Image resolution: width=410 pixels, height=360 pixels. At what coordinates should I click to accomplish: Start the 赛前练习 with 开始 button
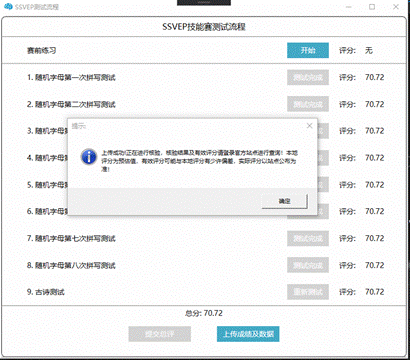[x=308, y=50]
